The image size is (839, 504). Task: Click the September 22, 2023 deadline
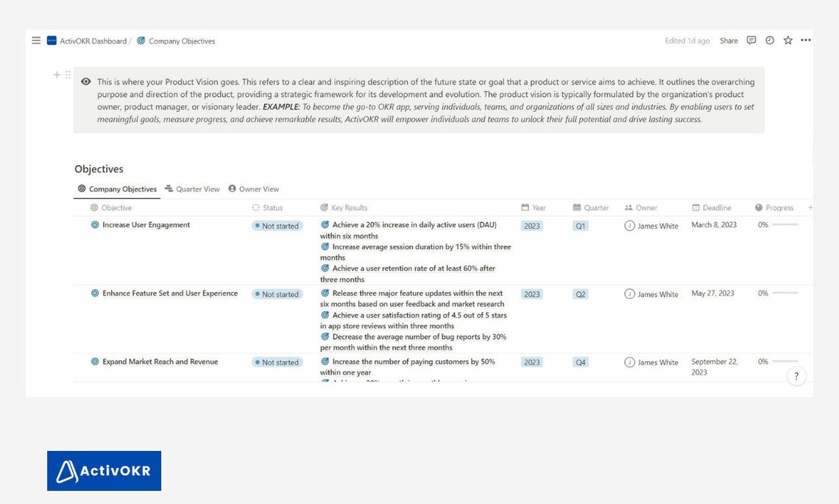click(x=715, y=367)
